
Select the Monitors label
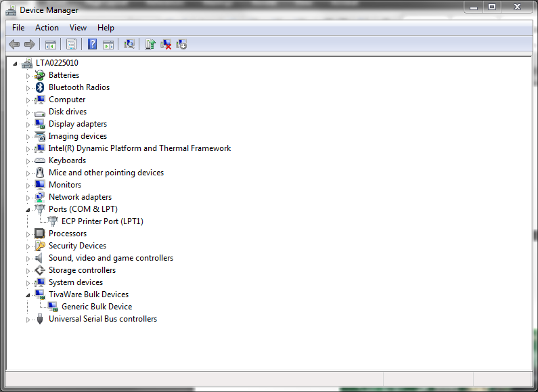[x=65, y=185]
